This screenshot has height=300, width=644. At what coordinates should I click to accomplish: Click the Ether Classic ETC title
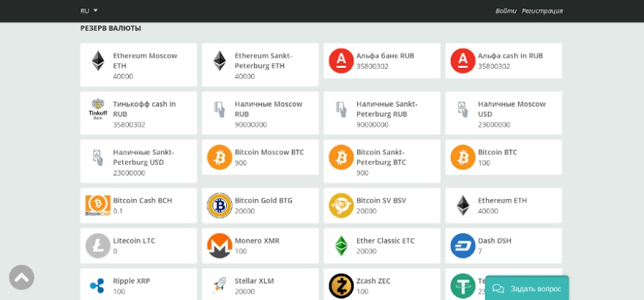[385, 241]
